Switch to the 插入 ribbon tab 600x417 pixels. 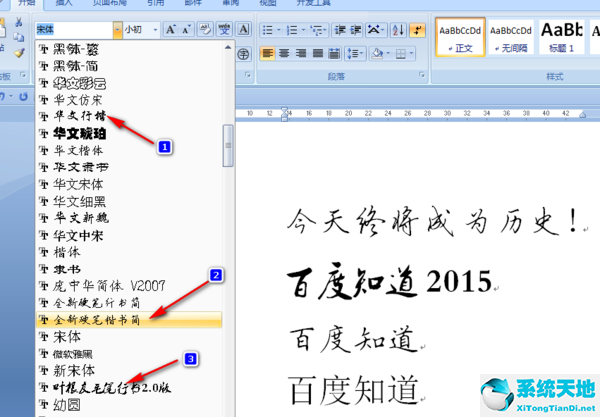click(64, 3)
